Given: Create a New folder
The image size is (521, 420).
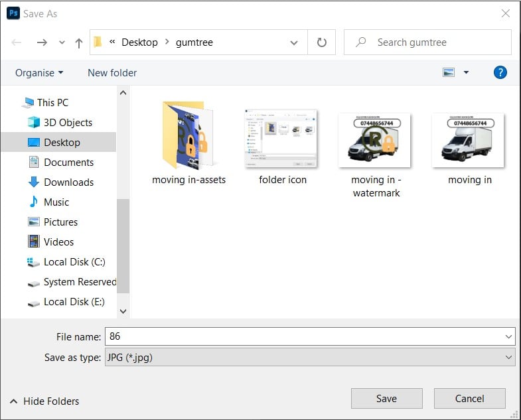Looking at the screenshot, I should pyautogui.click(x=112, y=73).
